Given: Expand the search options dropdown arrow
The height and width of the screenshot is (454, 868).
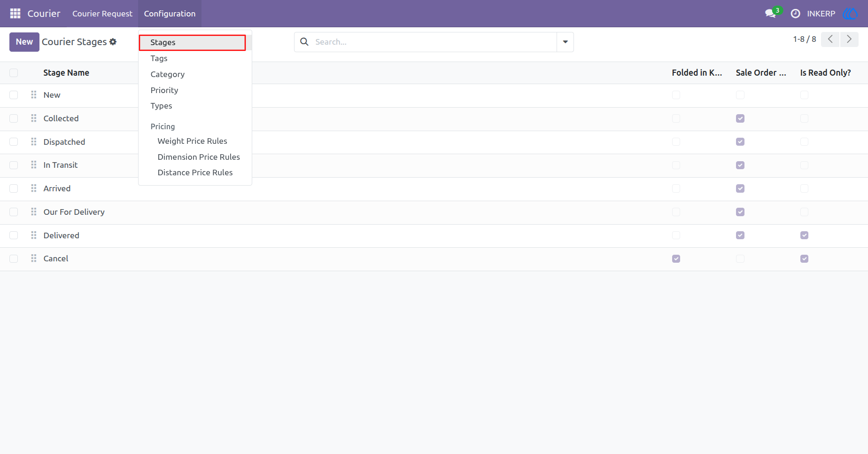Looking at the screenshot, I should 565,42.
